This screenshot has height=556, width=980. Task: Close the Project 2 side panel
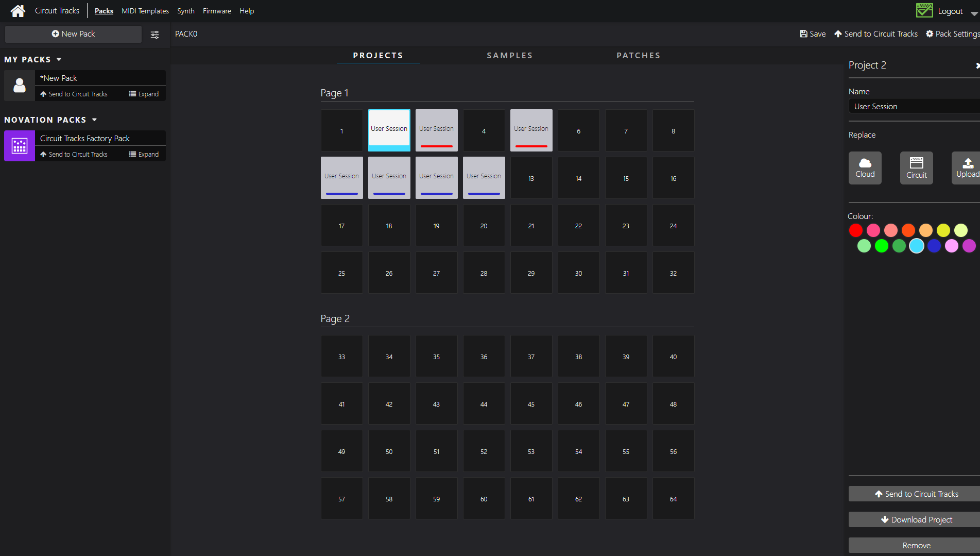[x=977, y=65]
